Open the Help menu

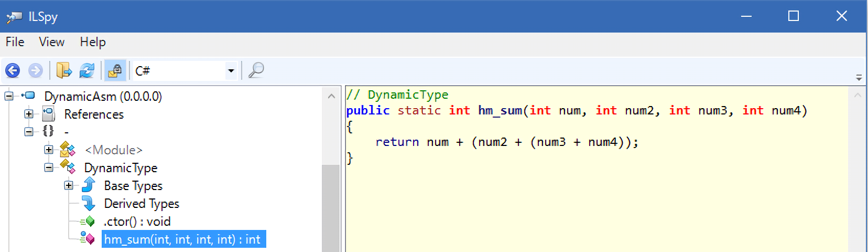click(93, 42)
